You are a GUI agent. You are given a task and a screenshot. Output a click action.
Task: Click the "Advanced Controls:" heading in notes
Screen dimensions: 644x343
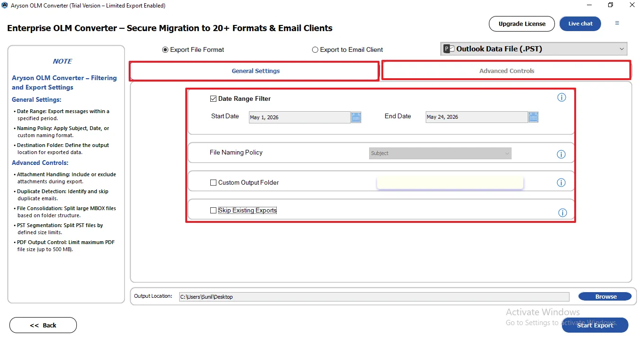point(40,163)
